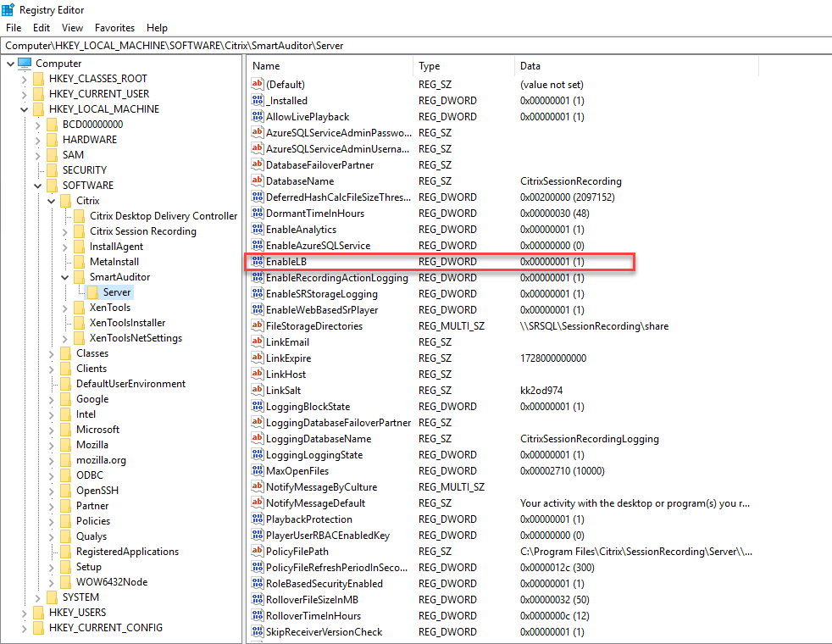
Task: Open the Favorites menu
Action: pos(114,27)
